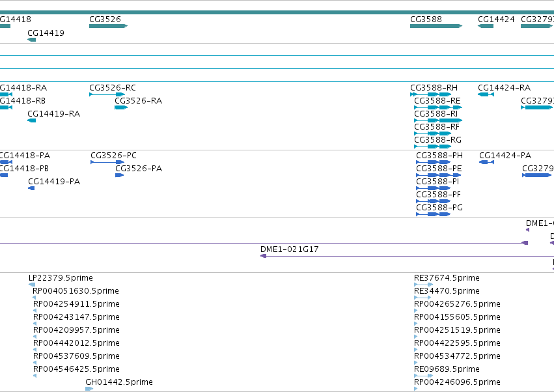This screenshot has width=554, height=392.
Task: Click the CG14418-PB protein label
Action: [24, 169]
